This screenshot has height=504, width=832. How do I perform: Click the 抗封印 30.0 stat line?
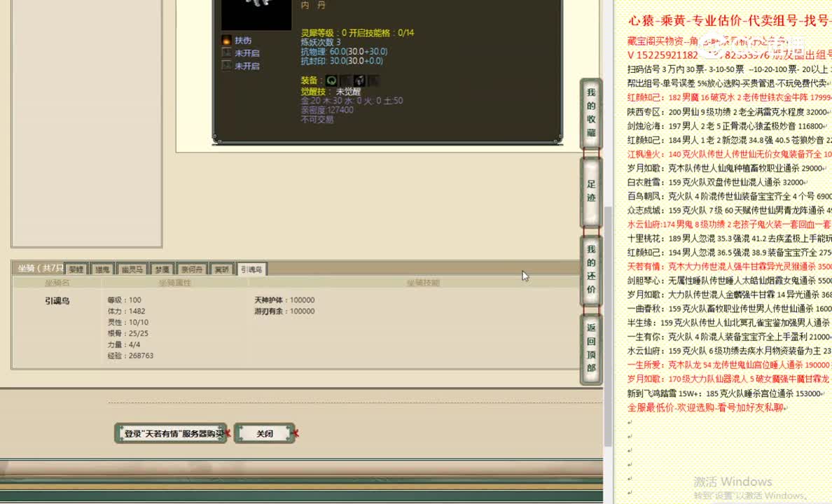pos(342,61)
